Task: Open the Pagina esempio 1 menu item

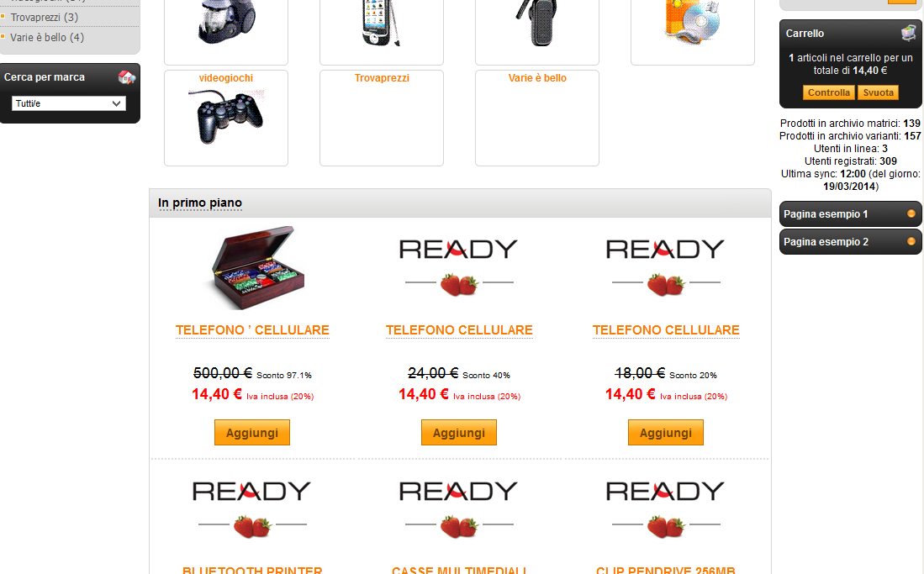Action: (x=850, y=214)
